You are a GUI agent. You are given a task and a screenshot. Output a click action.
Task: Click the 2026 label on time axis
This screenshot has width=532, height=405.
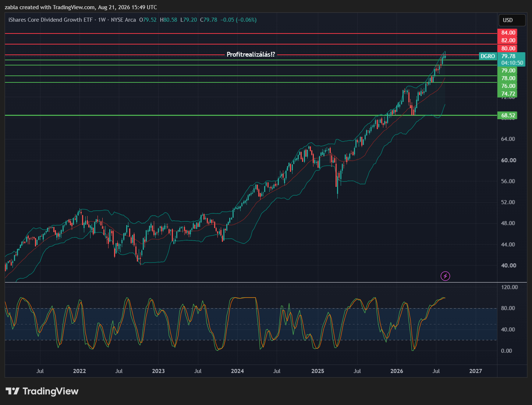coord(397,371)
